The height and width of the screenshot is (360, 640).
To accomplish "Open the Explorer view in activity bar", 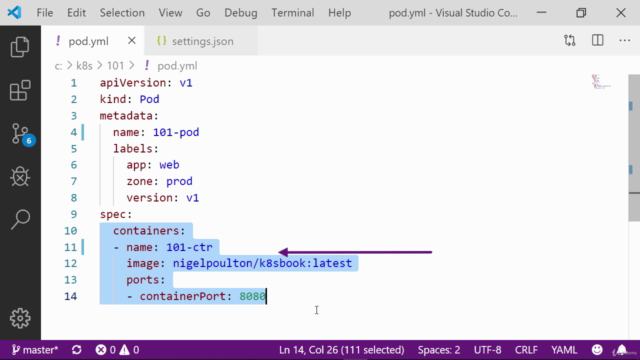I will 20,47.
